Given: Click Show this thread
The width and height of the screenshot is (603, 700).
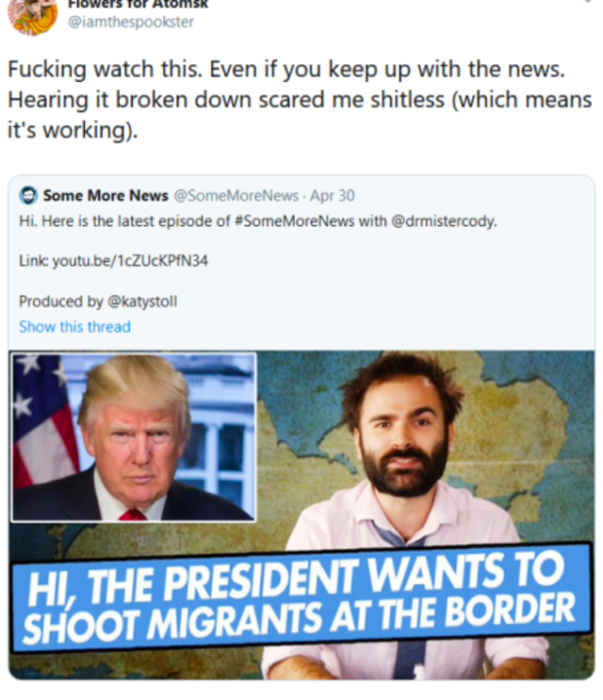Looking at the screenshot, I should 74,327.
